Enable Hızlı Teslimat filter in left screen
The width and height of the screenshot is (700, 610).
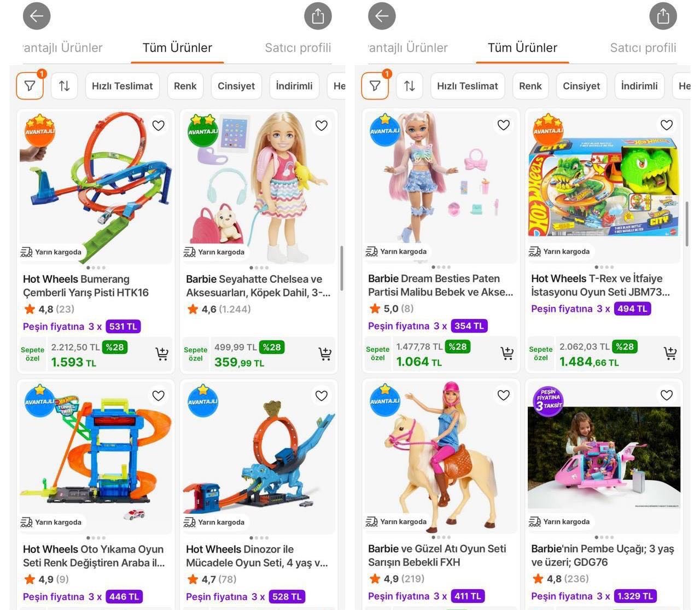(x=122, y=86)
